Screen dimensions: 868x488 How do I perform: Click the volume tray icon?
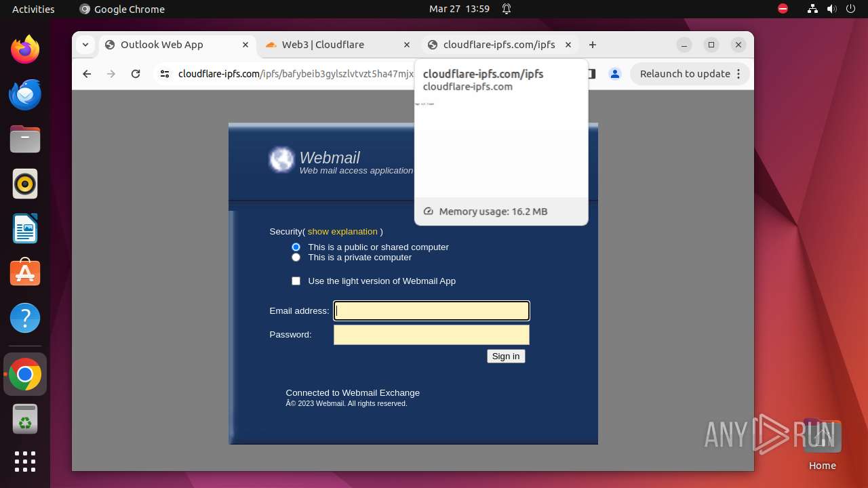(831, 9)
